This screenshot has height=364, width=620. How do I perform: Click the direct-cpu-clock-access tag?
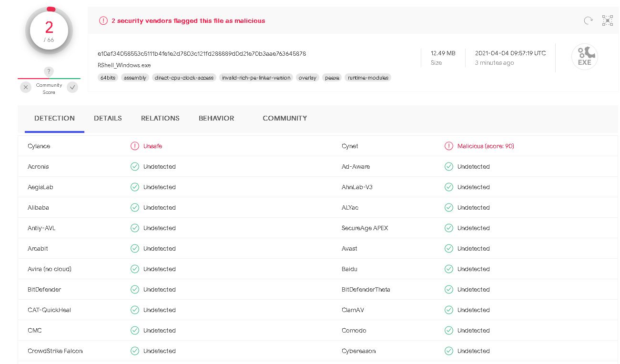tap(184, 78)
